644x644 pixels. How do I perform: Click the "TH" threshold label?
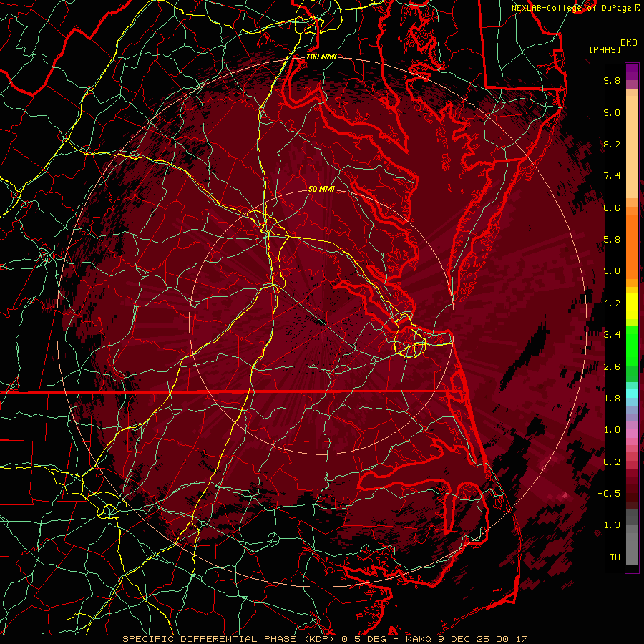point(615,557)
